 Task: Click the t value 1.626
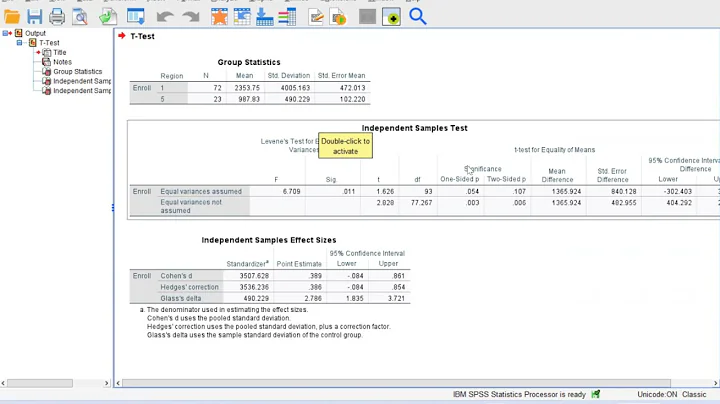[385, 191]
